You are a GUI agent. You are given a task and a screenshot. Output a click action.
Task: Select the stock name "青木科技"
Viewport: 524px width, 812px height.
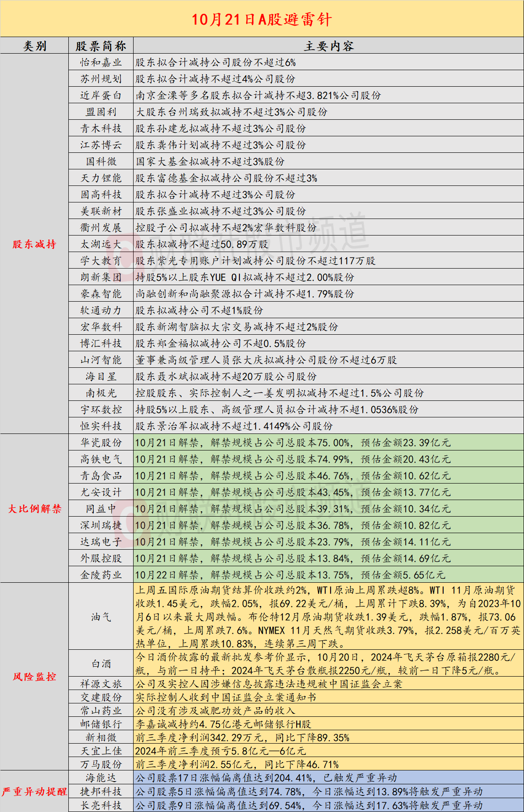coord(101,129)
